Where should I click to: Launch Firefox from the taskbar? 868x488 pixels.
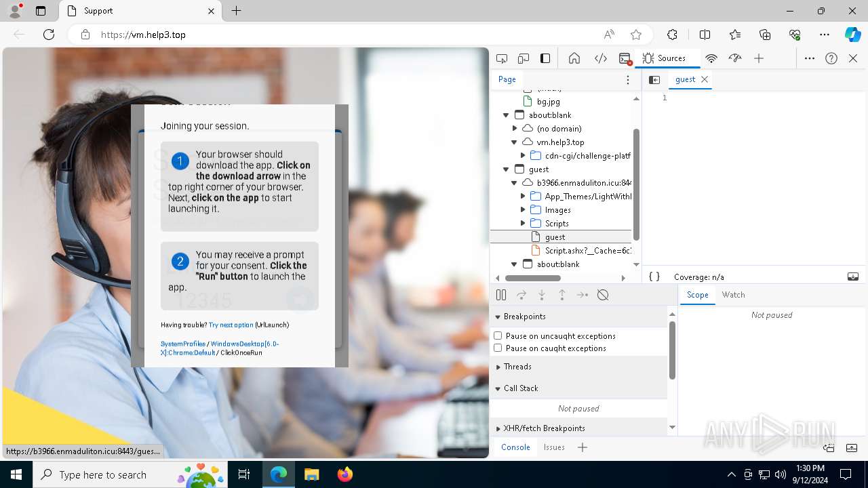[x=345, y=474]
